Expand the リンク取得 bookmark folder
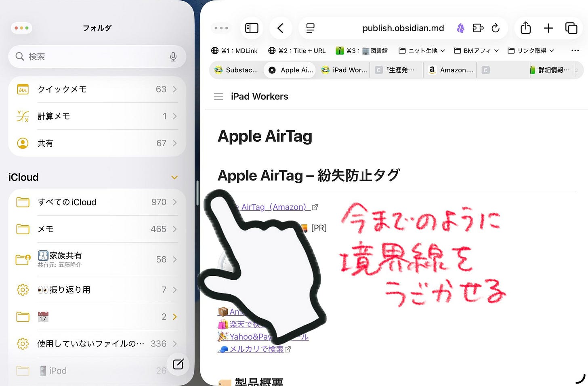Image resolution: width=588 pixels, height=386 pixels. (531, 50)
